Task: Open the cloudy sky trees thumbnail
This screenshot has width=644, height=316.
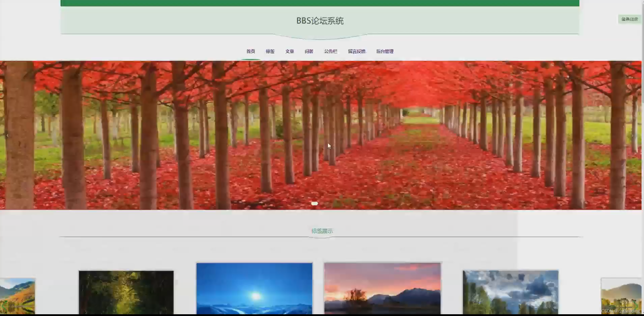Action: click(510, 292)
